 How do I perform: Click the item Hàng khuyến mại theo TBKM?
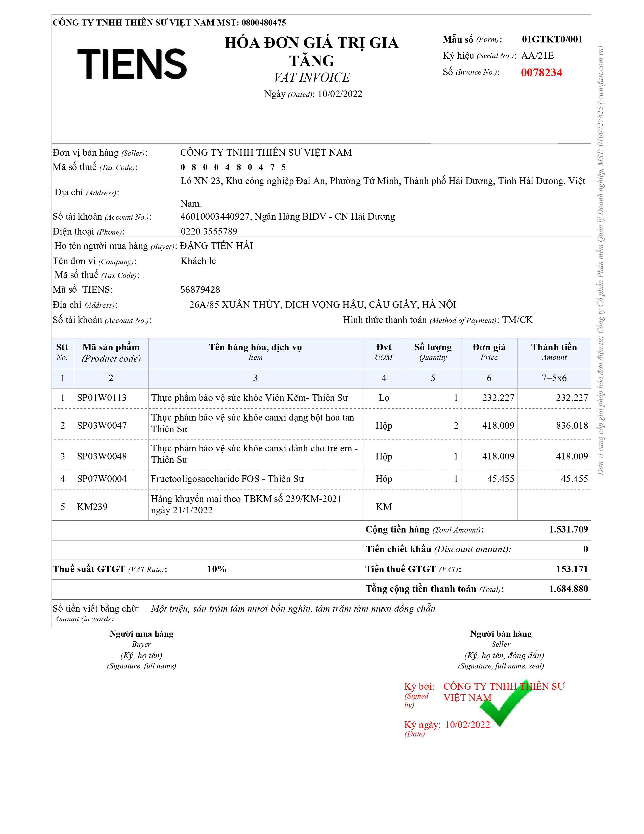246,504
